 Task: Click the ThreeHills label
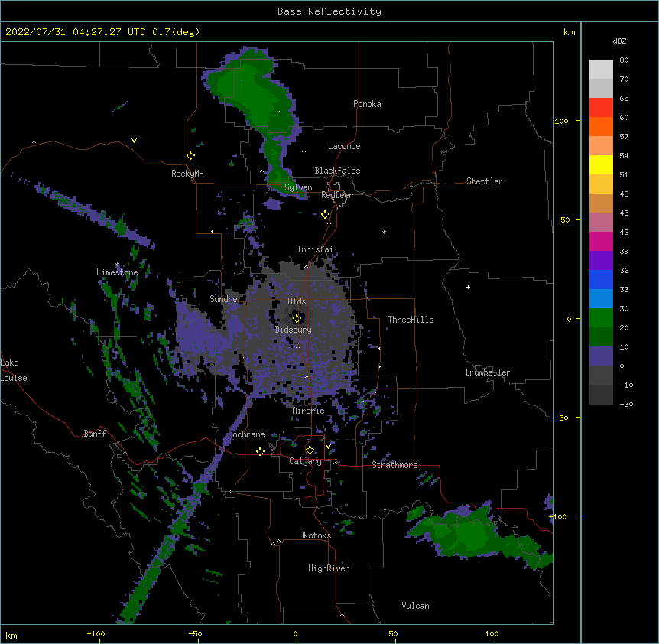411,320
